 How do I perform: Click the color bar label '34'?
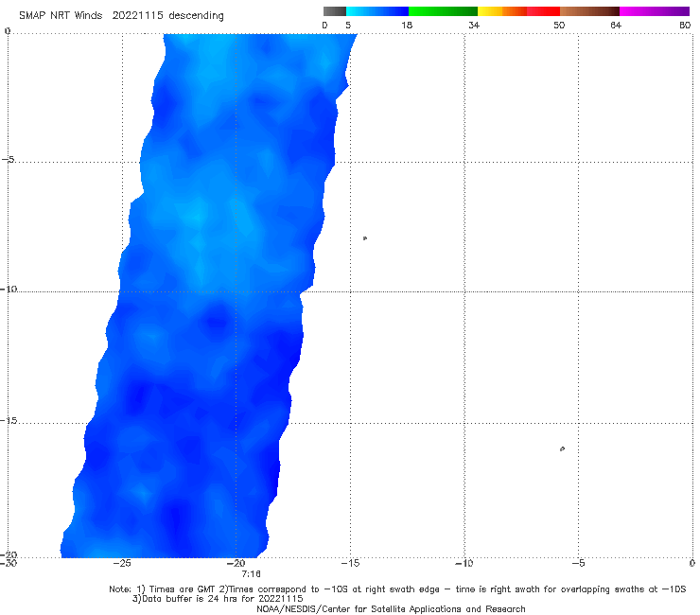474,25
